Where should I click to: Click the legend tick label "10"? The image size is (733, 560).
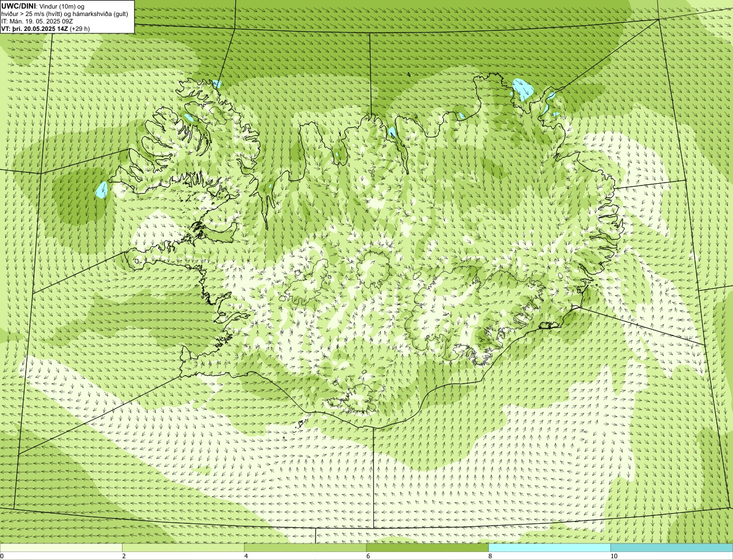[x=613, y=557]
